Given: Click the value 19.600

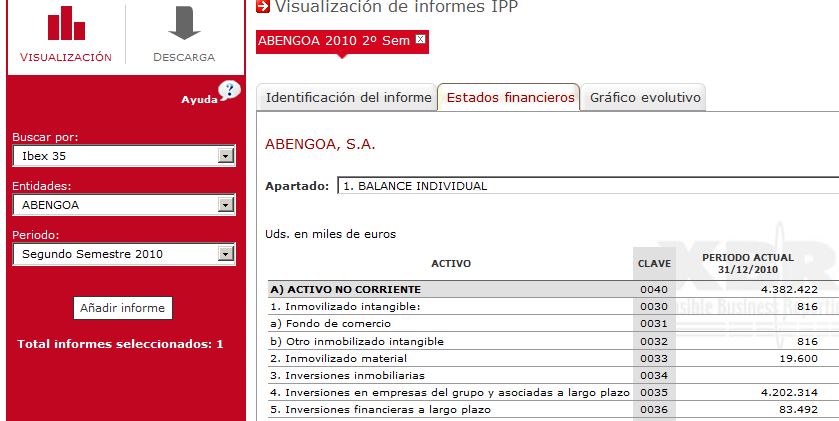Looking at the screenshot, I should (x=798, y=358).
